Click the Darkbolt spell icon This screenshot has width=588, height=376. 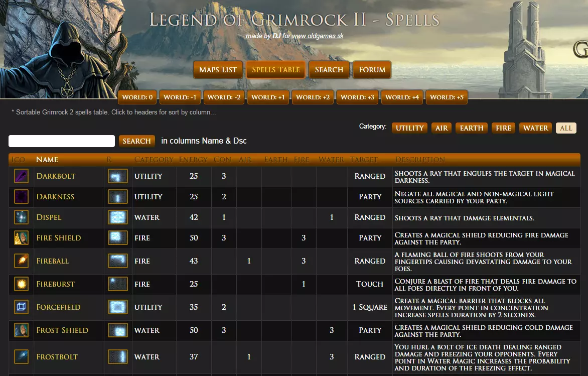point(22,176)
